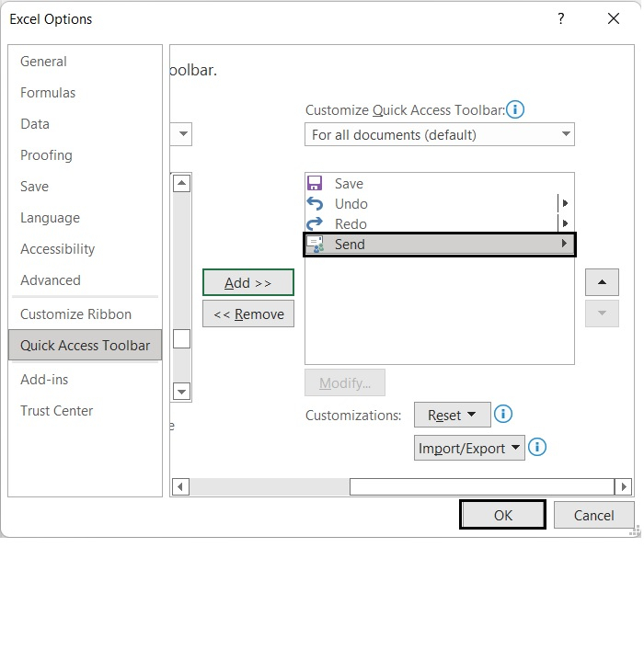Switch to the Formulas category
This screenshot has width=644, height=650.
pos(48,93)
